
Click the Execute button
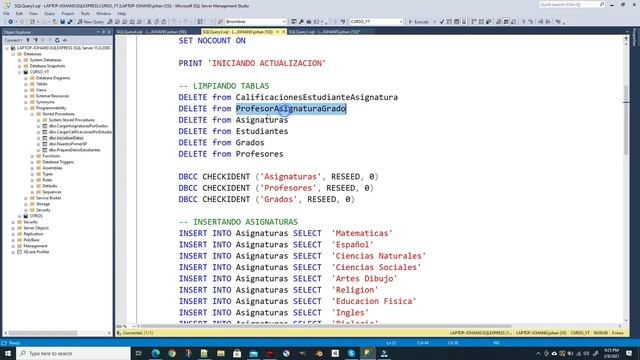[419, 22]
